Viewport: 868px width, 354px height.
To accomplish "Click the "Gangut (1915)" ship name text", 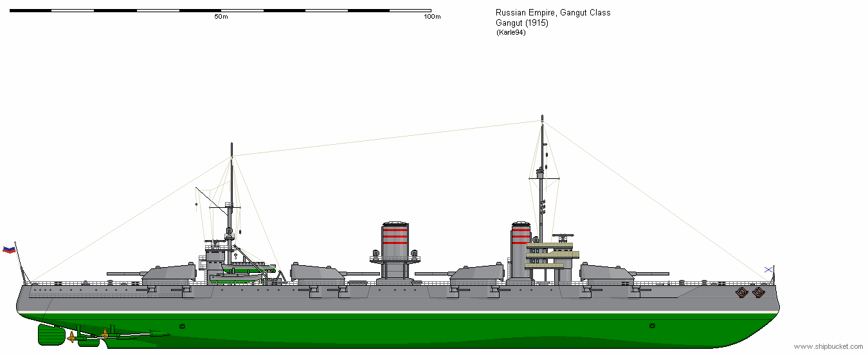I will (521, 23).
